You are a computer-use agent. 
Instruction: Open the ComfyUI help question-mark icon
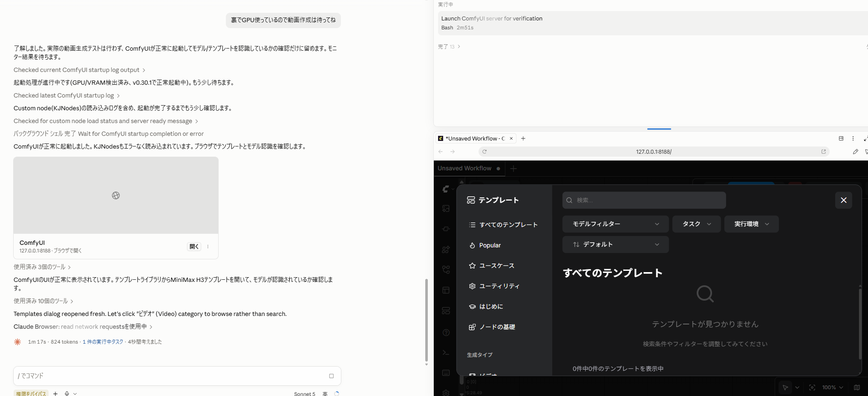pos(446,333)
